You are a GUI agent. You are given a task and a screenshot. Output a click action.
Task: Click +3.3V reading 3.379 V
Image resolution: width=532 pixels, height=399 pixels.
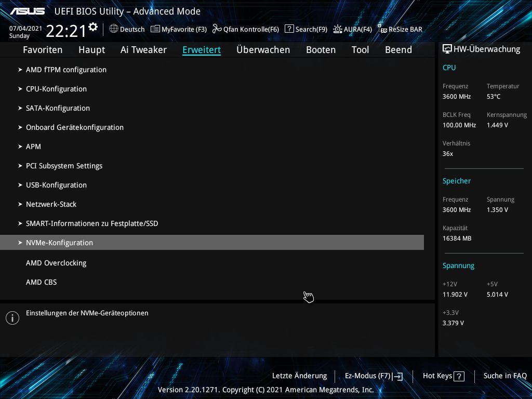[x=453, y=323]
